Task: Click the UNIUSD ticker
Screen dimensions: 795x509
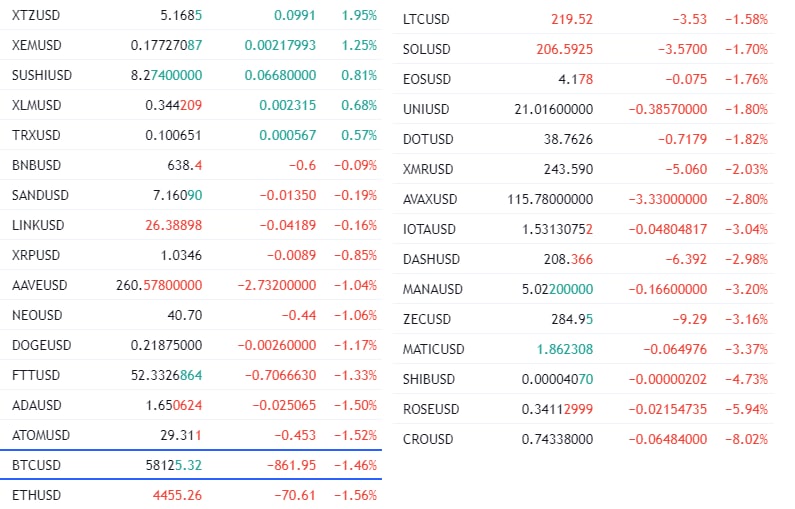Action: (x=426, y=109)
